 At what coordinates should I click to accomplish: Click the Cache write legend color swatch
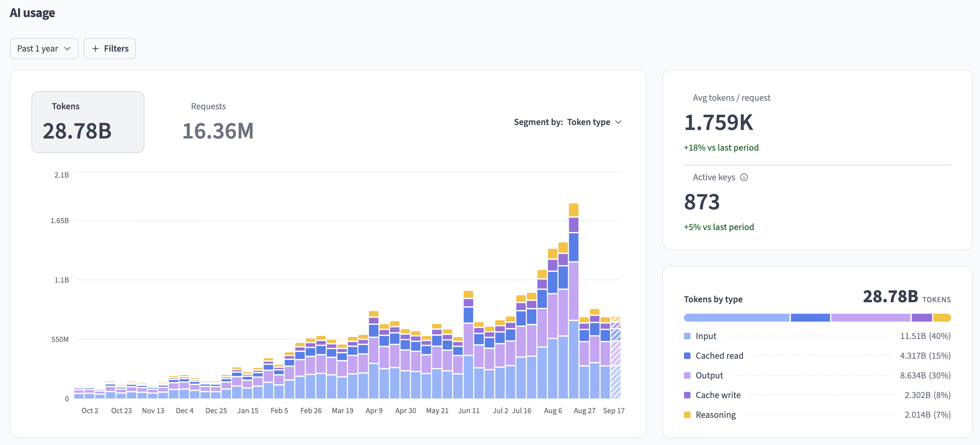(687, 395)
